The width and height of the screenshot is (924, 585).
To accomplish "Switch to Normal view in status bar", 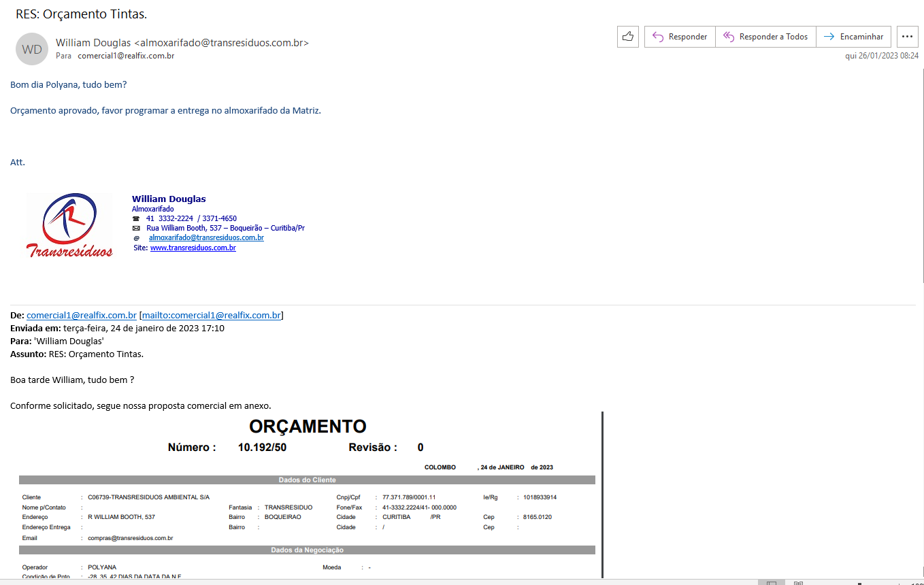I will pyautogui.click(x=771, y=583).
